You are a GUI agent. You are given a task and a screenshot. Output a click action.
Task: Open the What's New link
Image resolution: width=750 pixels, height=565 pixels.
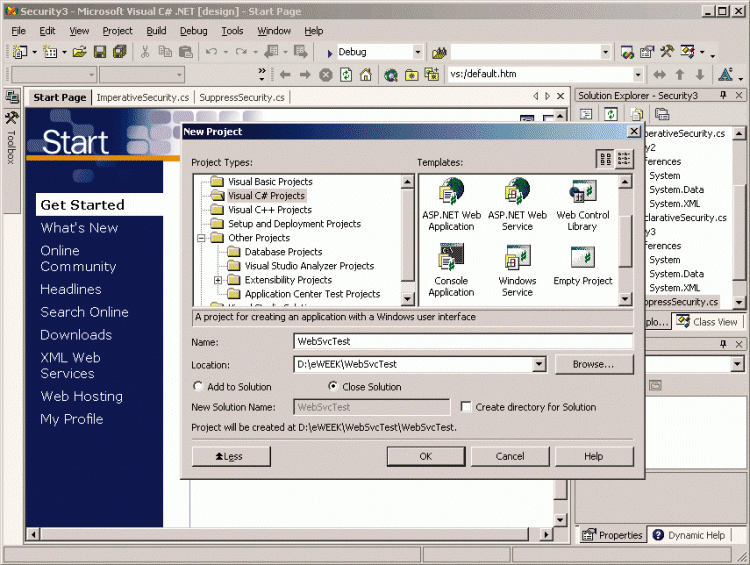[x=79, y=228]
